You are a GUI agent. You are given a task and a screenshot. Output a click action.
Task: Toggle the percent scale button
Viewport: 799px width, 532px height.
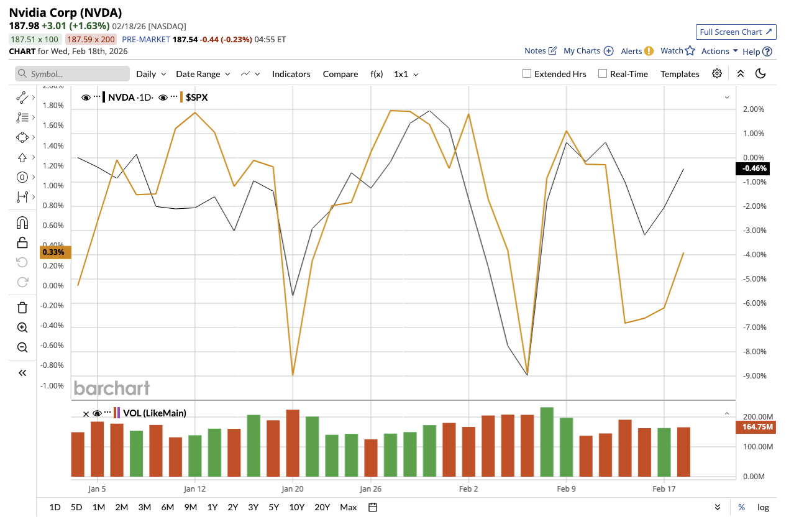pyautogui.click(x=742, y=507)
